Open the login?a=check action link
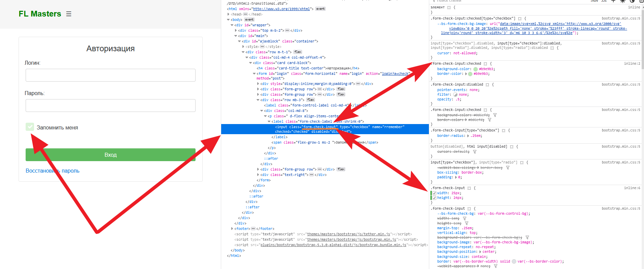 [396, 73]
